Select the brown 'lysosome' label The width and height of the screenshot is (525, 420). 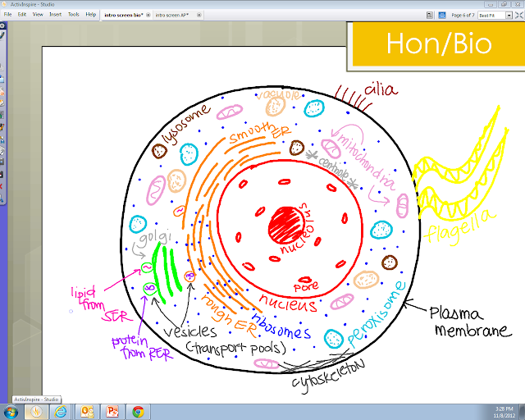coord(186,125)
